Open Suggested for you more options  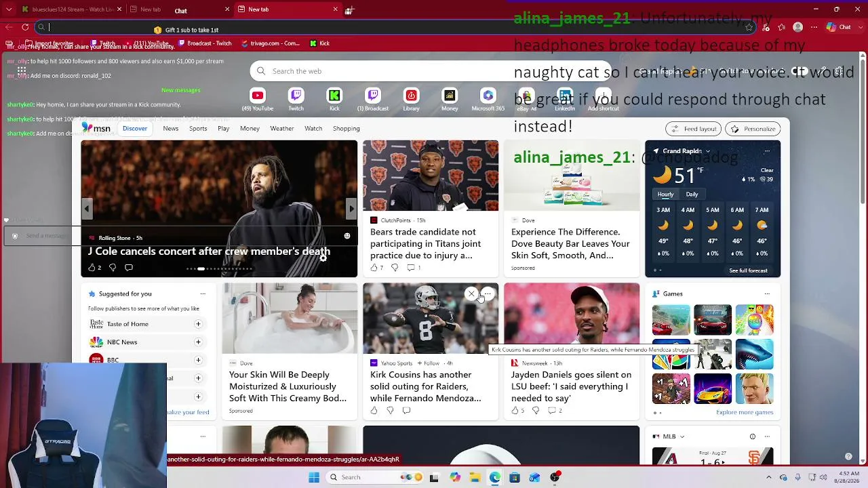pos(203,293)
